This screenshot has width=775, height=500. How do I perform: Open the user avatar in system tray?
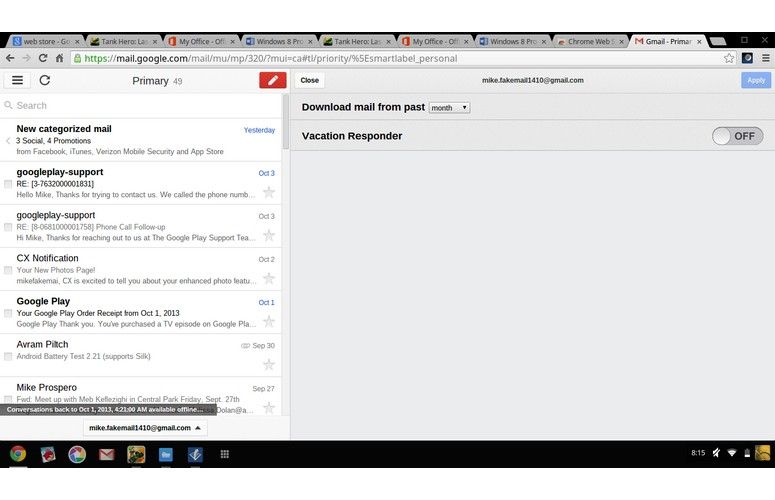coord(762,453)
